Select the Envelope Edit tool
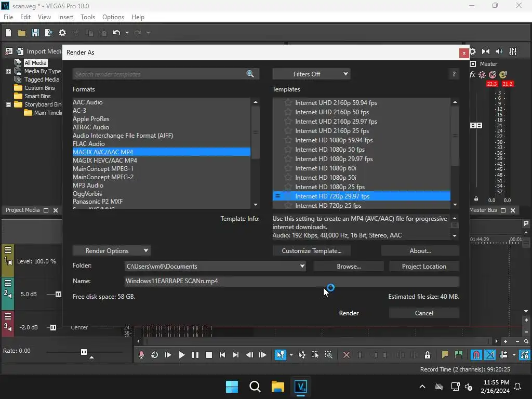 pos(302,355)
